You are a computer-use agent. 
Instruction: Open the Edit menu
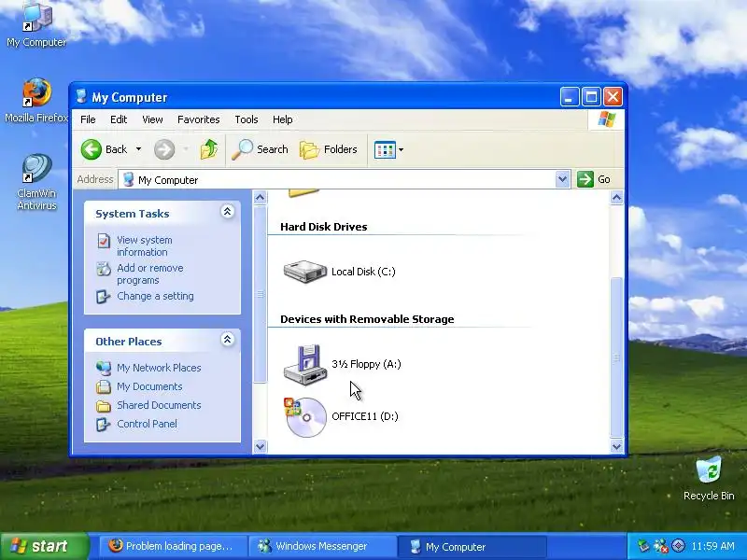119,119
